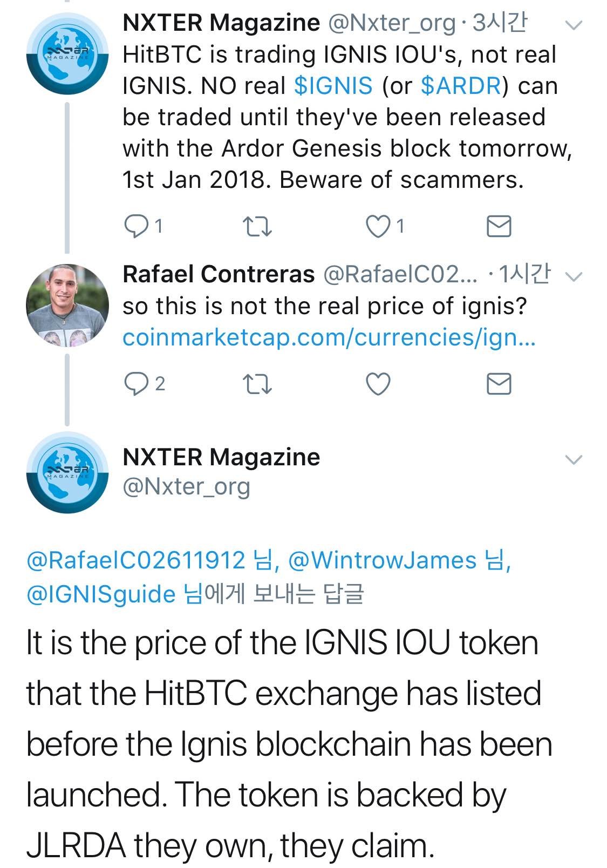Like NXTER Magazine's first tweet
The width and height of the screenshot is (607, 868).
click(x=378, y=227)
